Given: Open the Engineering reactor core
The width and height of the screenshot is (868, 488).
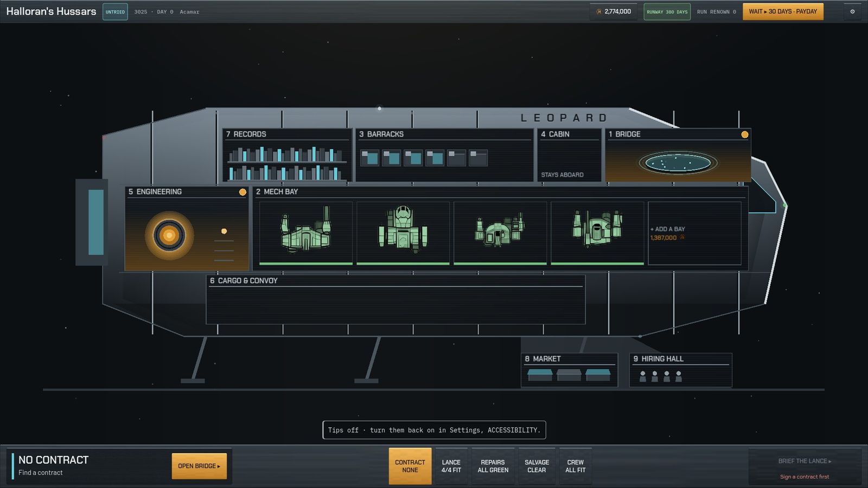Looking at the screenshot, I should coord(169,235).
